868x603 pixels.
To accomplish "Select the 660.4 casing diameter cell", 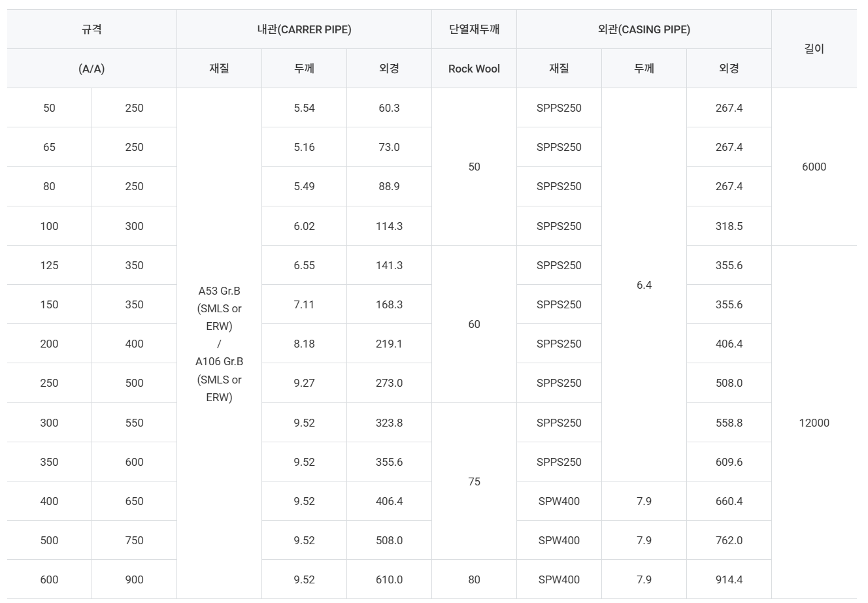I will click(x=729, y=501).
